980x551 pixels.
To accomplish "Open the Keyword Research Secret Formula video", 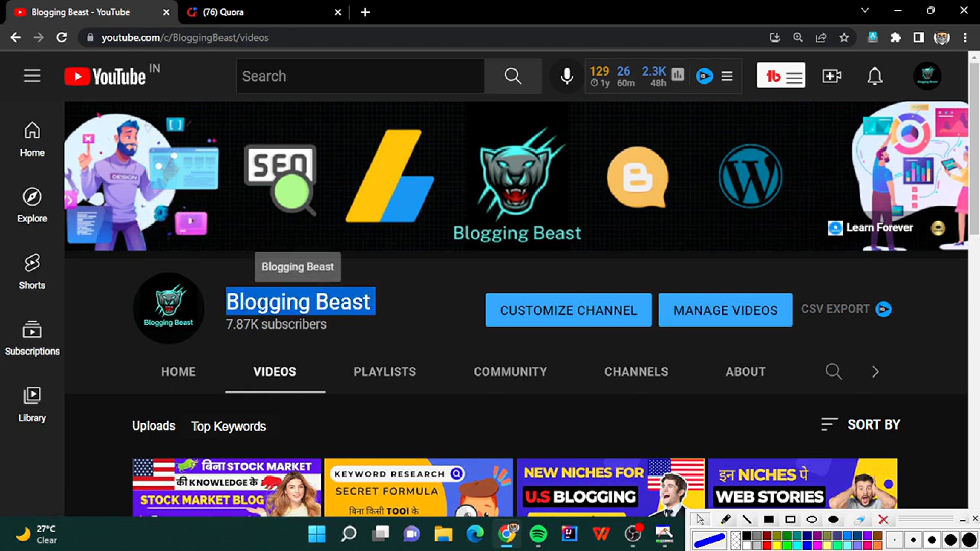I will point(419,487).
